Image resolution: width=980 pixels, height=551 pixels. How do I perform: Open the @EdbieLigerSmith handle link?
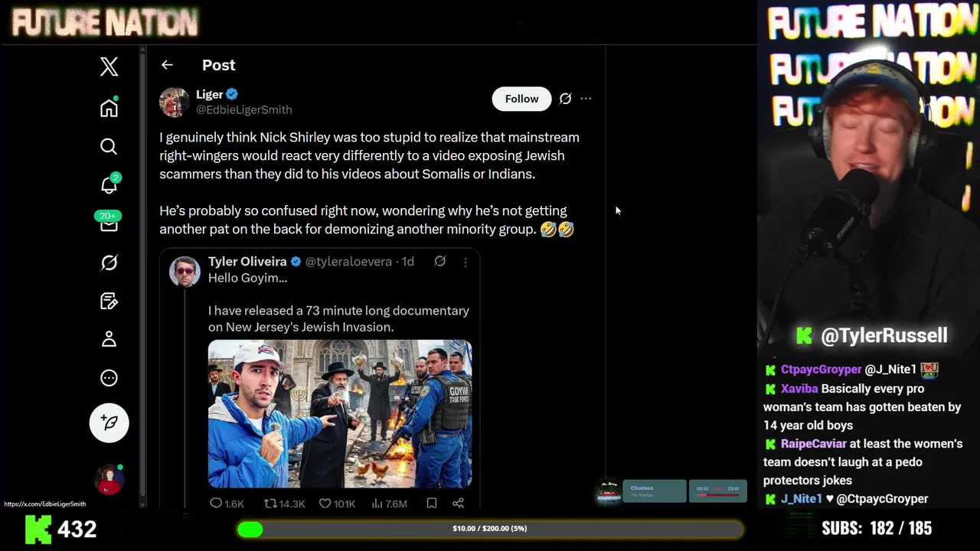click(x=243, y=110)
